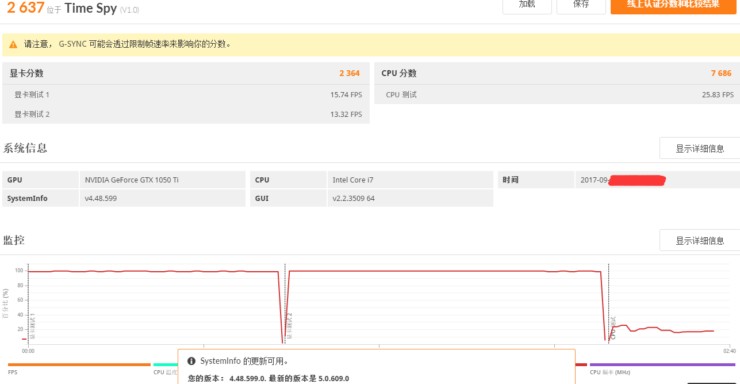Click the orange 线上认证分数和比较结果 button
740x384 pixels.
click(673, 5)
